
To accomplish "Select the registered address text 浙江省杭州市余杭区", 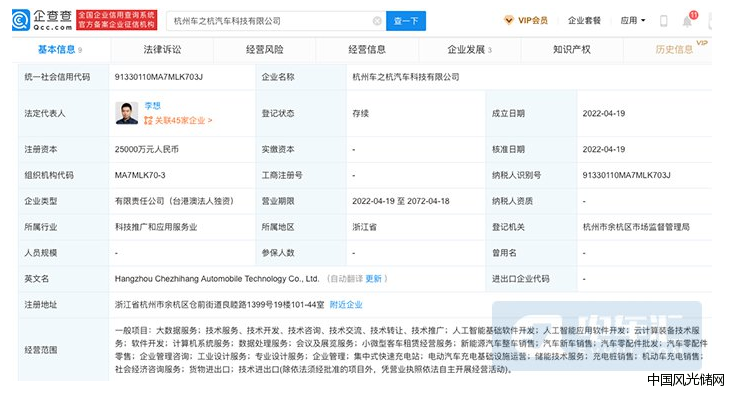I will 220,305.
